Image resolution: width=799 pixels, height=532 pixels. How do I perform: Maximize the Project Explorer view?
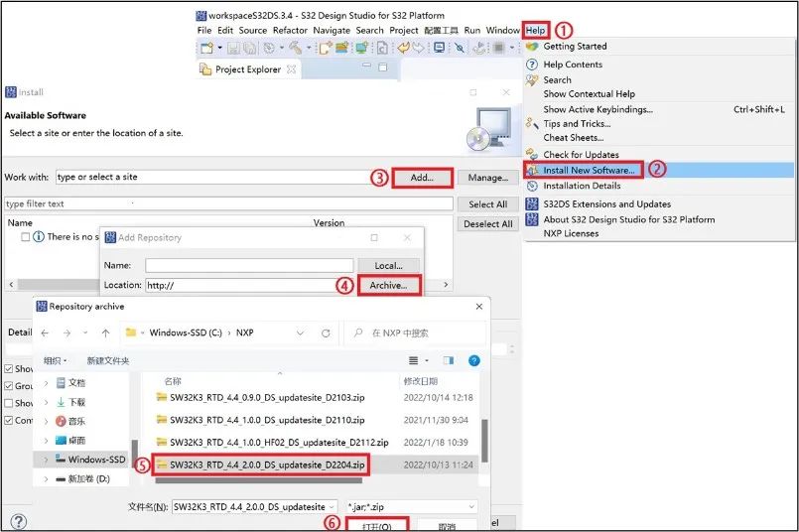pos(383,66)
